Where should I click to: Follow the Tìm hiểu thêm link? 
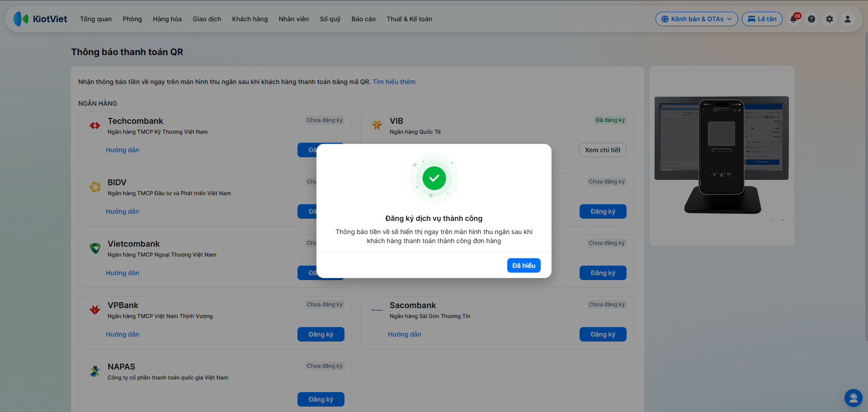394,82
